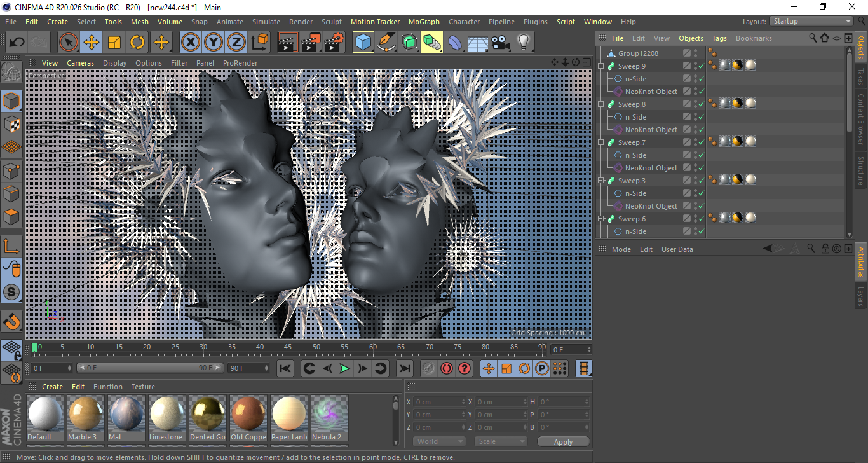Activate the Move tool
868x463 pixels.
pyautogui.click(x=92, y=43)
